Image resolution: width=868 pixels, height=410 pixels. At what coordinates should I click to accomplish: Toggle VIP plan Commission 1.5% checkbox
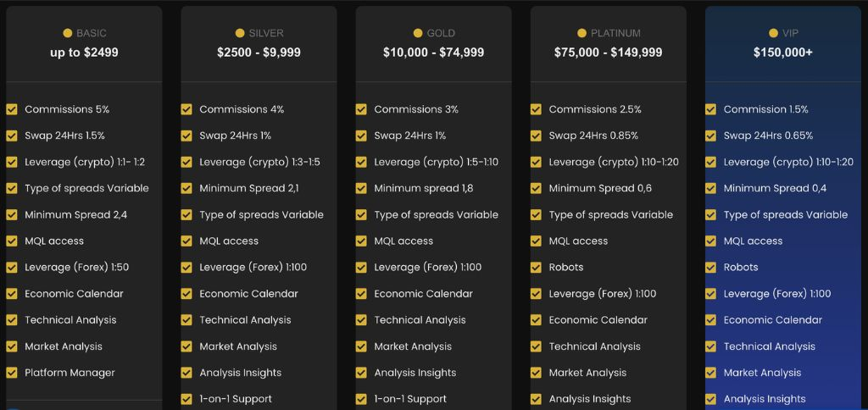pos(710,109)
